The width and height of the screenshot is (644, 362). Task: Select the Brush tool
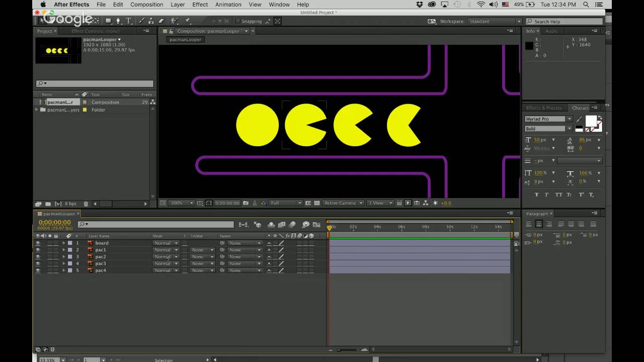point(141,21)
